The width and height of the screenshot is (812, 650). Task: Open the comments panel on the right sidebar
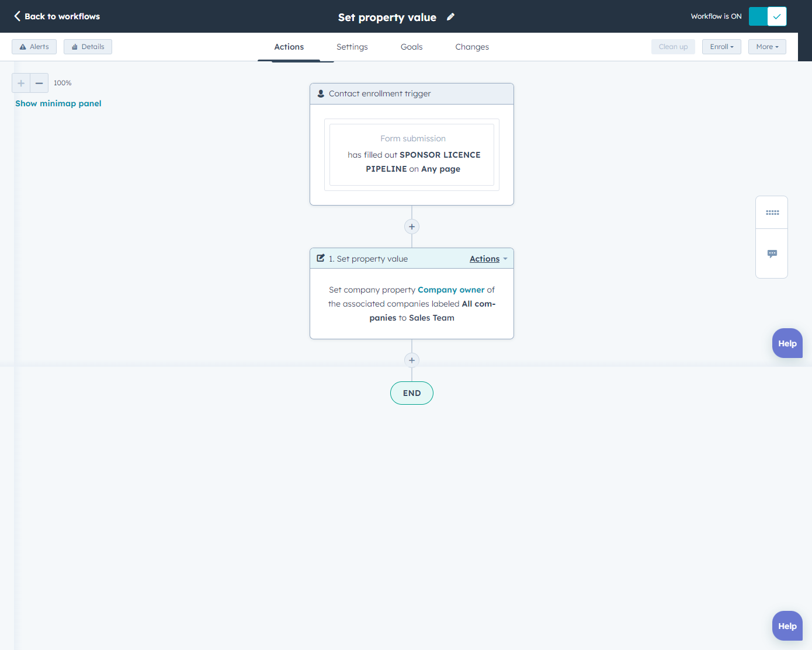pos(772,253)
